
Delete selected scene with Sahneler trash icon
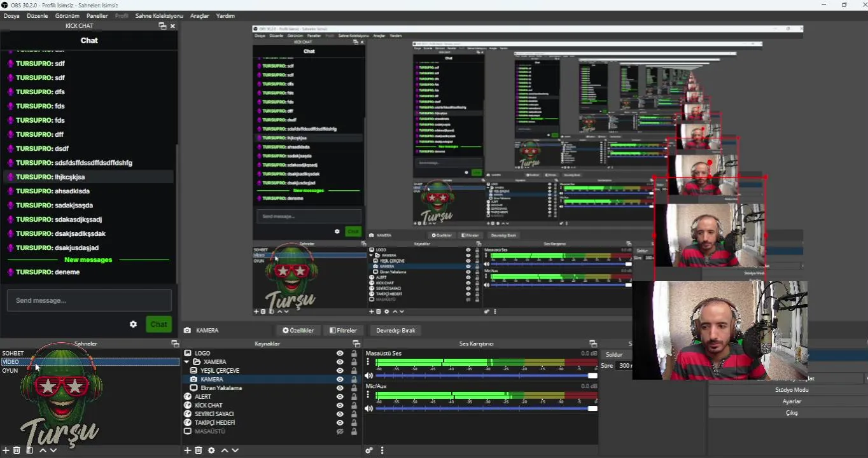(x=17, y=450)
